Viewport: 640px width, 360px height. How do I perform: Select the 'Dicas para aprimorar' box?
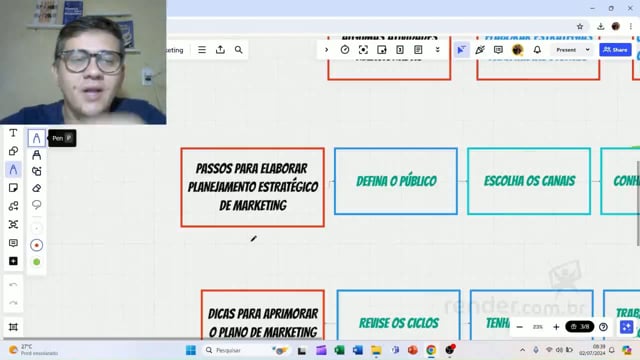point(263,315)
